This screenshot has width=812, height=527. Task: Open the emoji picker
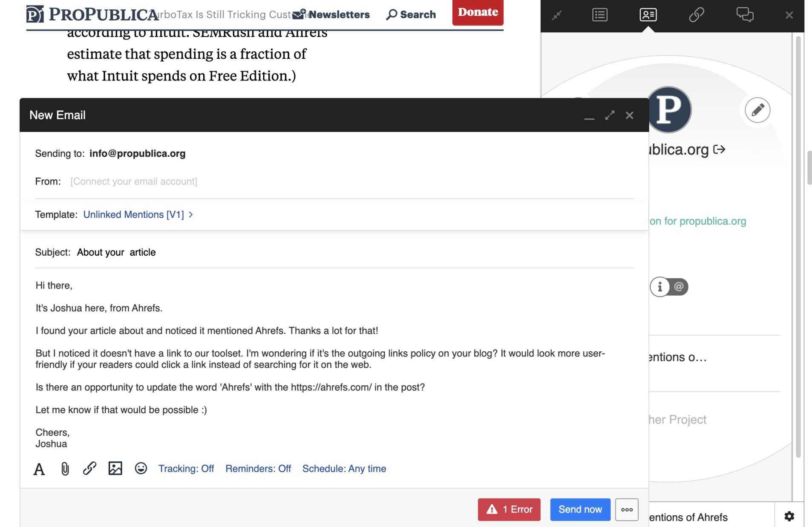(x=140, y=469)
